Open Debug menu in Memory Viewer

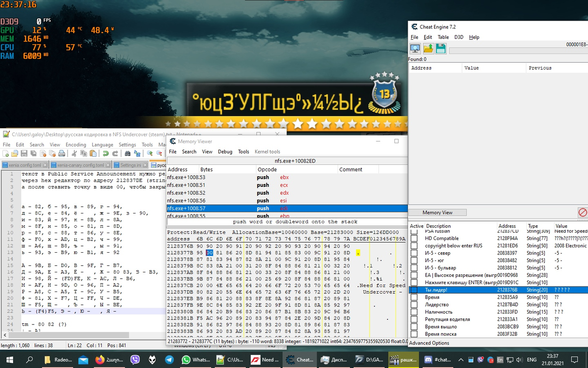coord(225,152)
